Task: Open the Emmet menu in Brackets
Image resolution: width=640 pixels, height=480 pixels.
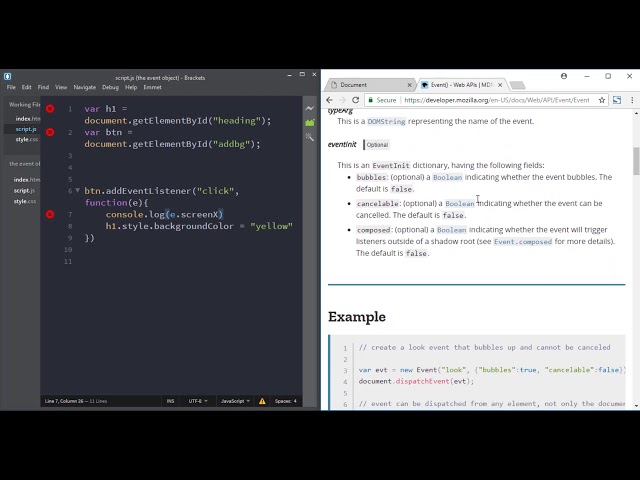Action: (152, 87)
